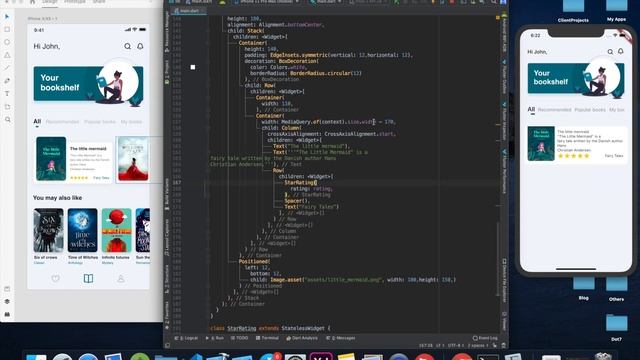Screen dimensions: 640x360
Task: Click red dress book cover in XD mockup
Action: pos(133,159)
